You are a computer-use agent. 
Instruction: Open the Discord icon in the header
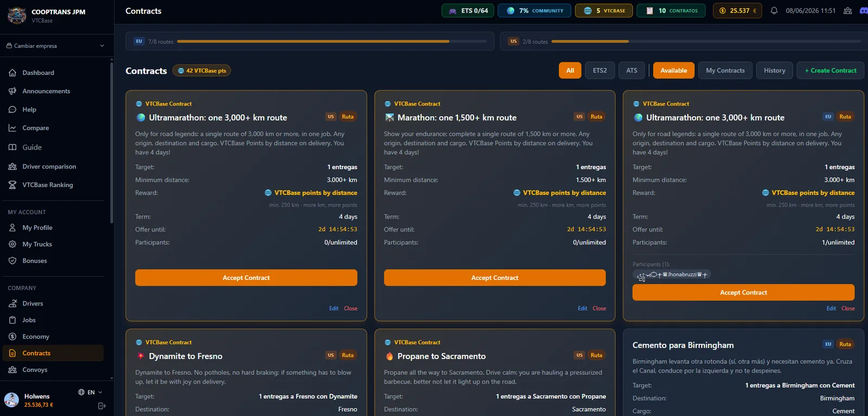click(864, 11)
